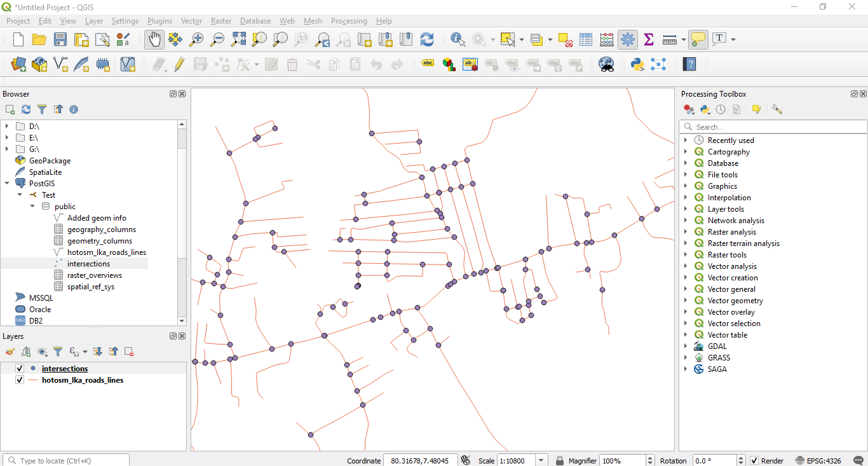868x466 pixels.
Task: Toggle extents lock icon beside Magnifier
Action: 560,461
